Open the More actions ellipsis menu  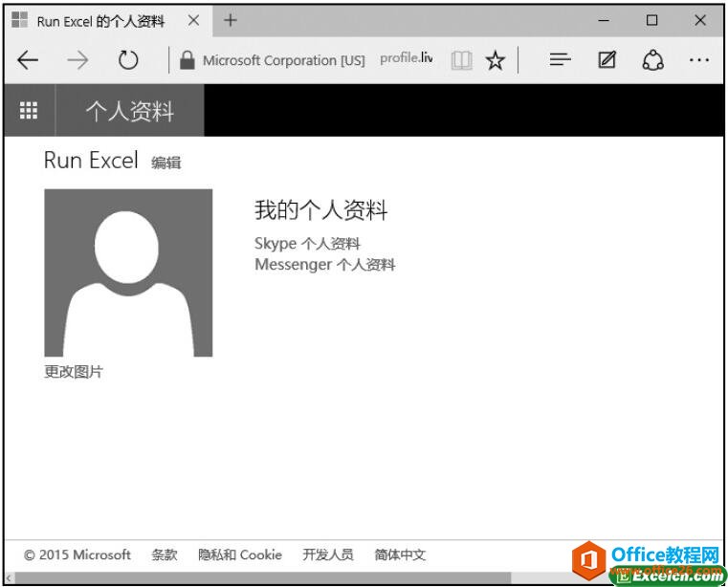coord(699,60)
